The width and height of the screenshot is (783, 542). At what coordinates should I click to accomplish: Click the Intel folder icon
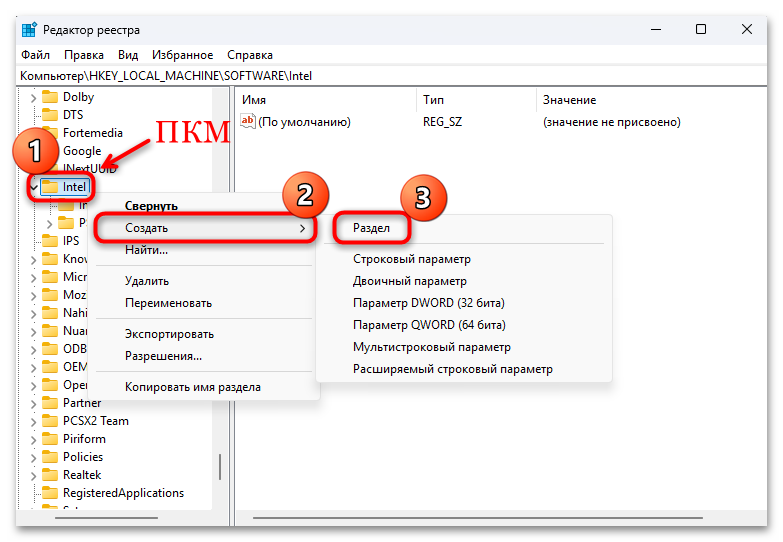[50, 186]
